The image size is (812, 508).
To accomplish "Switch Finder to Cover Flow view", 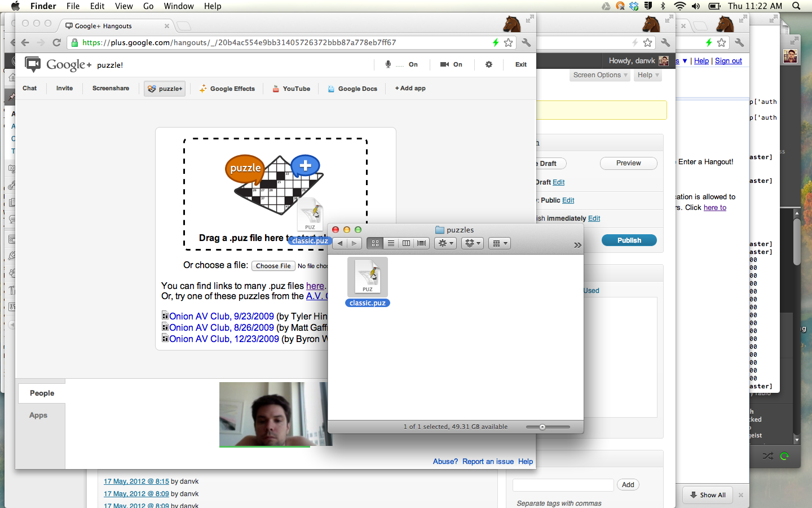I will [x=421, y=243].
